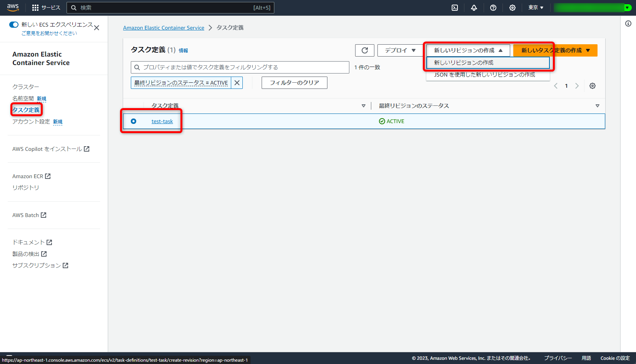This screenshot has height=364, width=636.
Task: Open the test-task definition link
Action: point(162,121)
